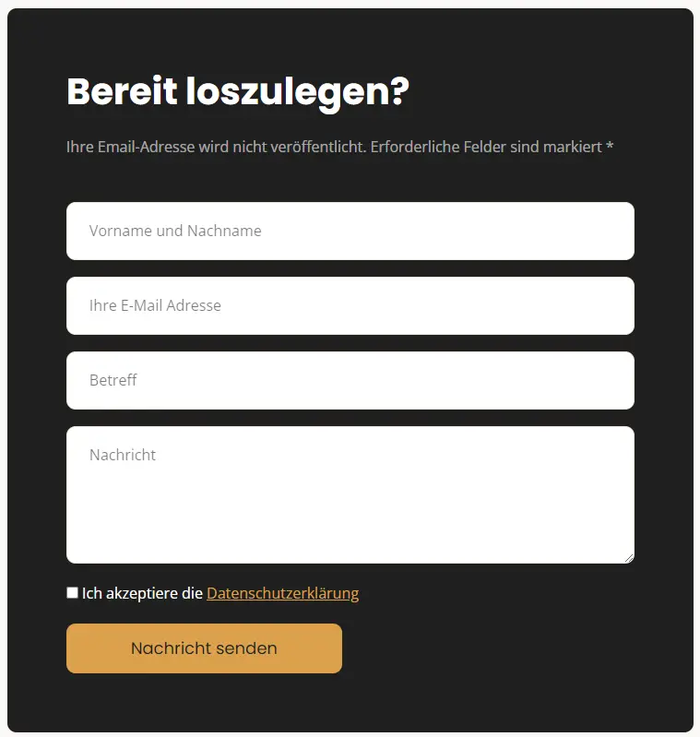700x737 pixels.
Task: Click the "Bereit loszulegen?" heading
Action: point(238,92)
